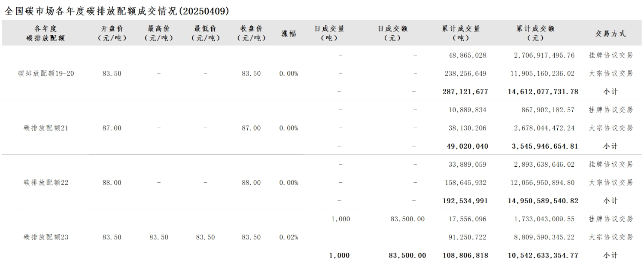Click closing price 83.50 in 碳排放配额19-20 row
The image size is (644, 263).
coord(251,73)
